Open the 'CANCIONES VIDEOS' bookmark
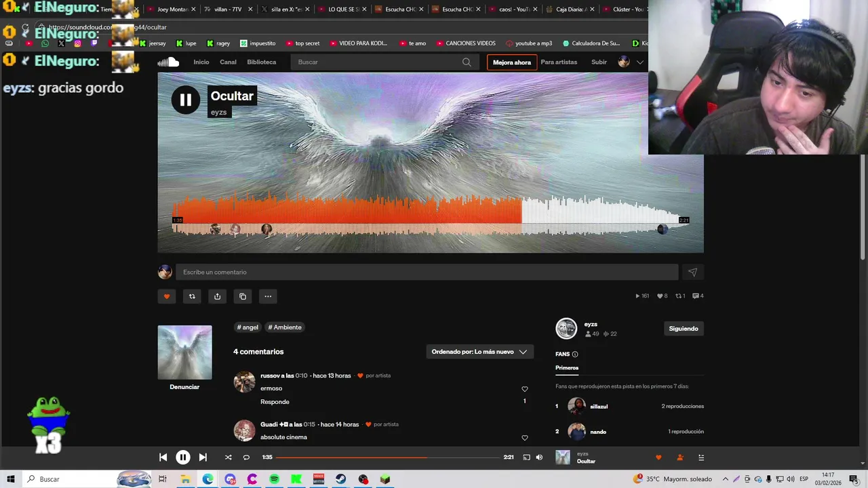Image resolution: width=868 pixels, height=488 pixels. (466, 43)
